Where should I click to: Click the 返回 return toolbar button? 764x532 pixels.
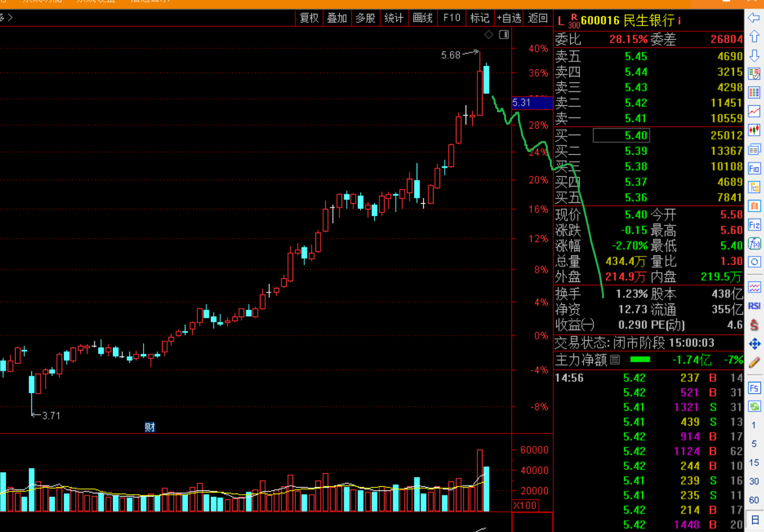(x=538, y=18)
